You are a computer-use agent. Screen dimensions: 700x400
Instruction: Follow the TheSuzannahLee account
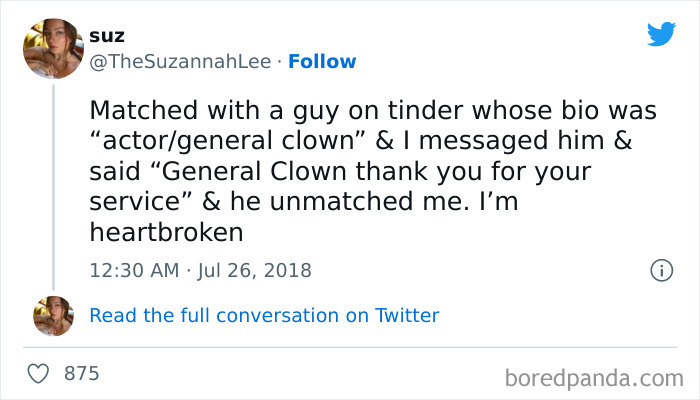(322, 61)
